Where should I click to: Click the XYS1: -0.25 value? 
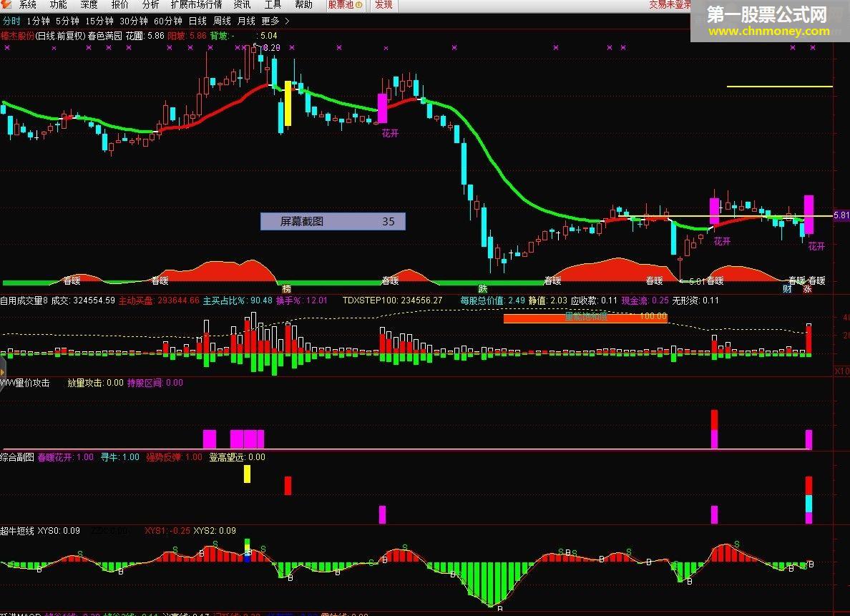[x=167, y=531]
